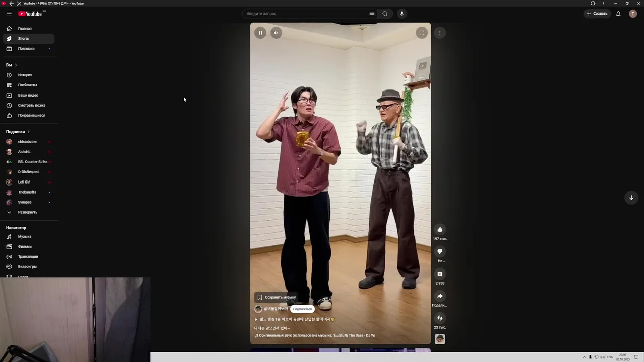Open Трансляции live section
This screenshot has height=362, width=644.
(x=29, y=257)
